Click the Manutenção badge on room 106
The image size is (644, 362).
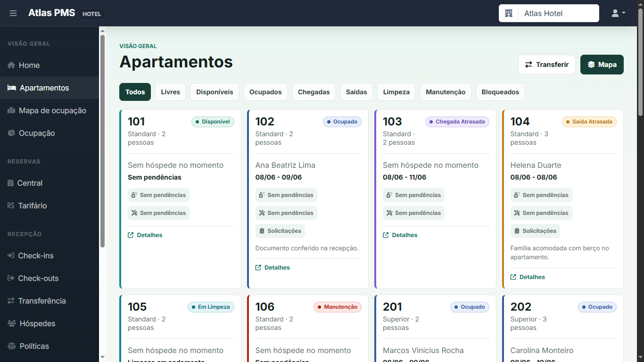coord(338,307)
